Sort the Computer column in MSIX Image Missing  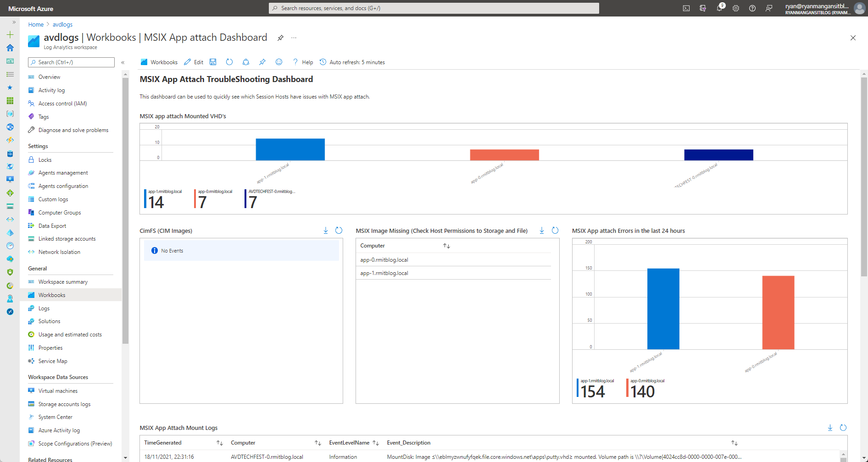tap(446, 246)
